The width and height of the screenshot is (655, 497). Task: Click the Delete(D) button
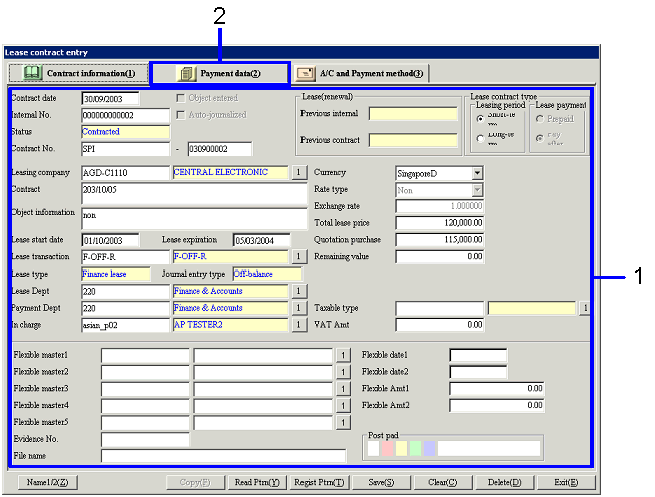(x=505, y=482)
